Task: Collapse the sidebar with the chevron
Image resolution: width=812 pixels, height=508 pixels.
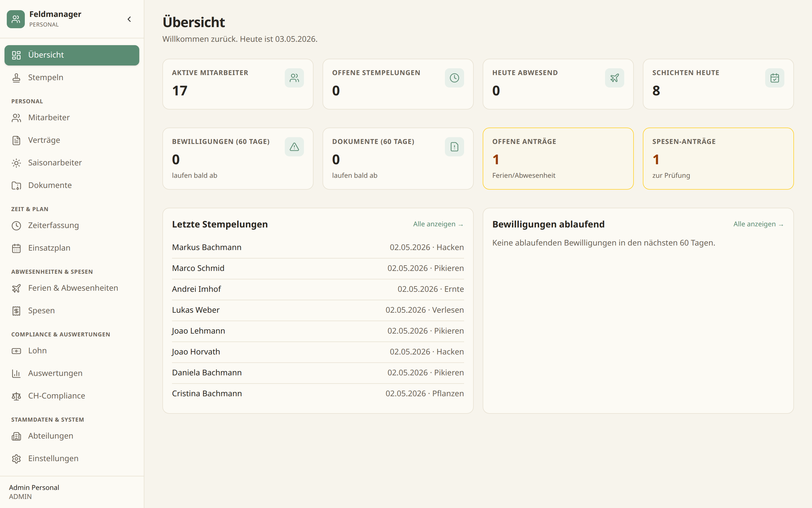Action: (x=129, y=19)
